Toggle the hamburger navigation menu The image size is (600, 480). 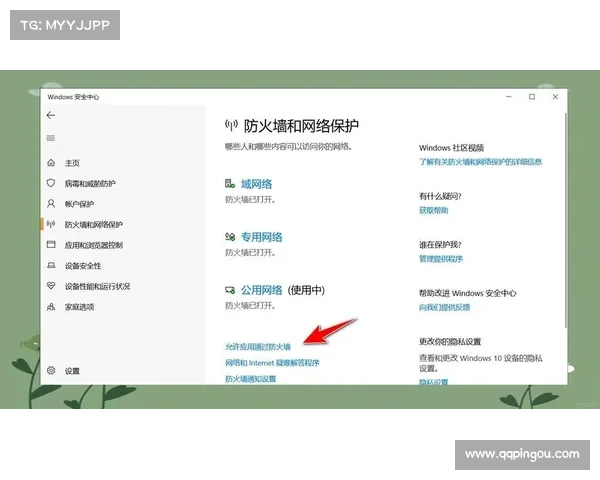(51, 138)
